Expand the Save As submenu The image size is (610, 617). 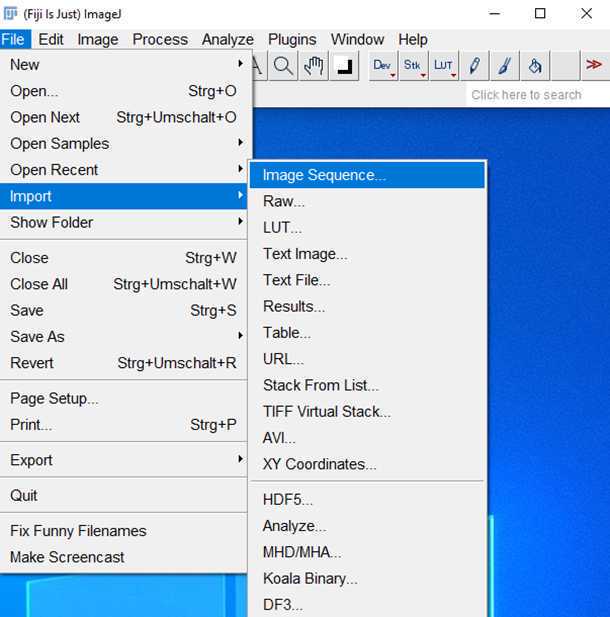point(124,337)
